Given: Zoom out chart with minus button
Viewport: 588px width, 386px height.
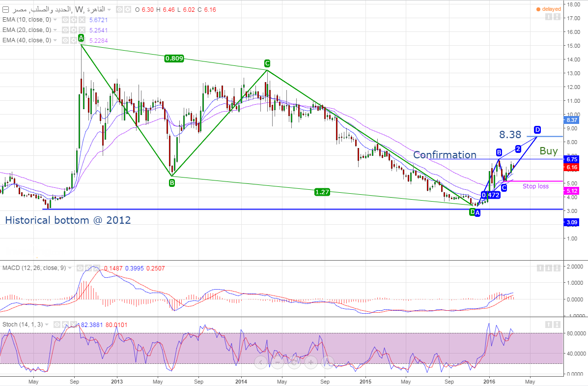Looking at the screenshot, I should tap(278, 363).
